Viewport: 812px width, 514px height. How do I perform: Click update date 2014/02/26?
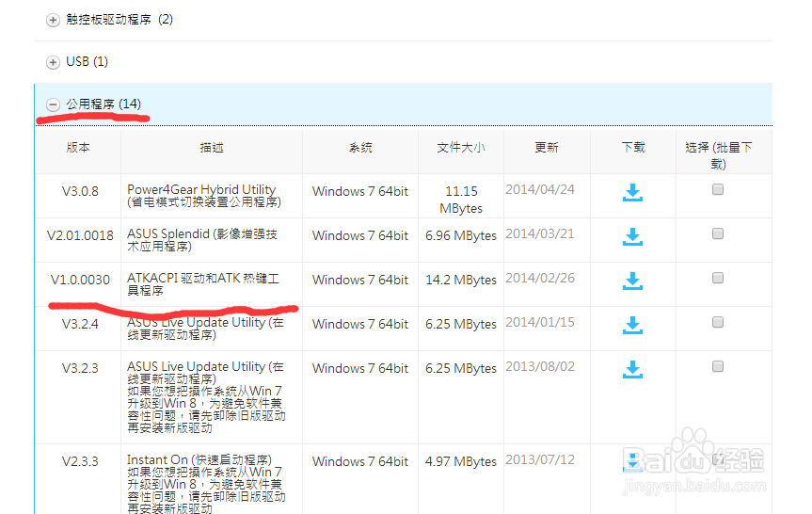540,278
